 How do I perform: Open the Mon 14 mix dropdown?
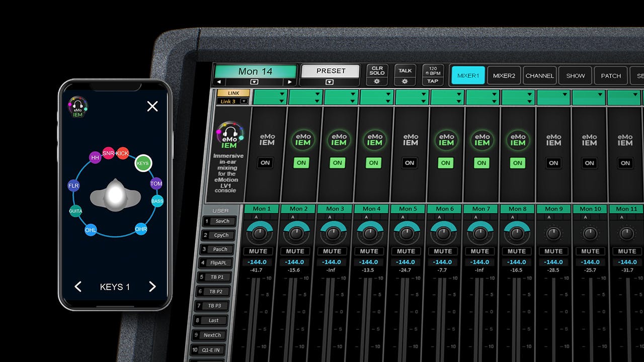[x=255, y=82]
